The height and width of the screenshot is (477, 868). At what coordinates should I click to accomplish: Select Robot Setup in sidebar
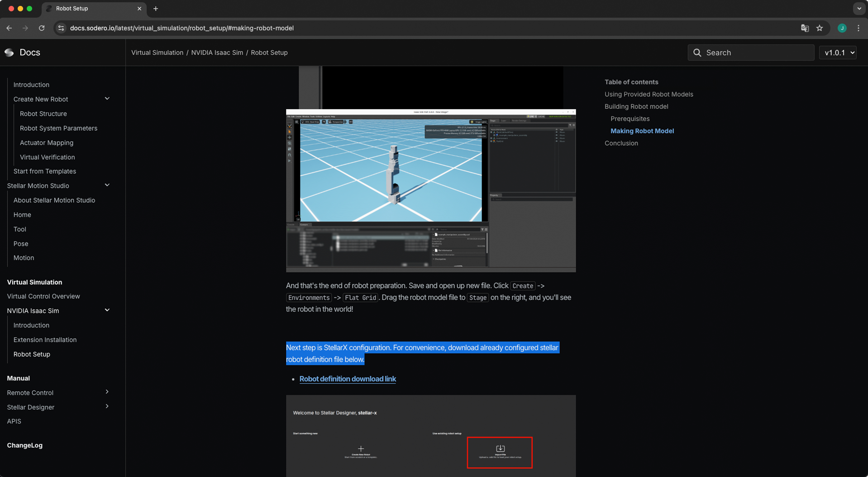click(32, 354)
